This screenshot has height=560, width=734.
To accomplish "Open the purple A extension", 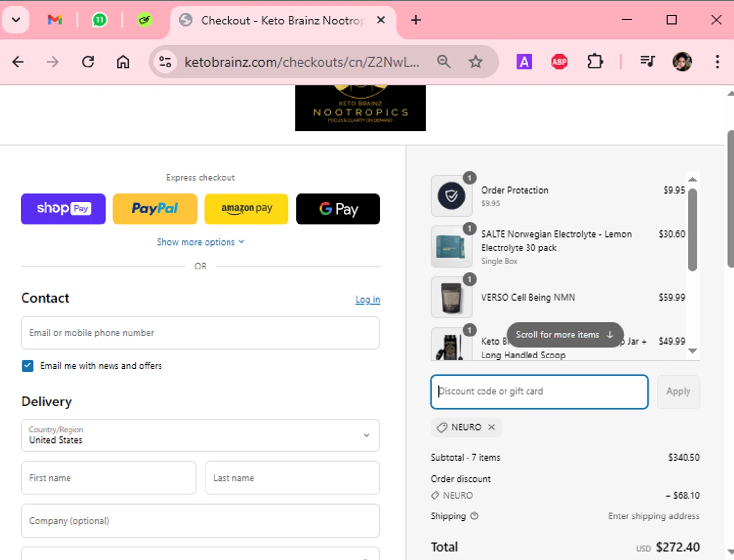I will [x=524, y=62].
